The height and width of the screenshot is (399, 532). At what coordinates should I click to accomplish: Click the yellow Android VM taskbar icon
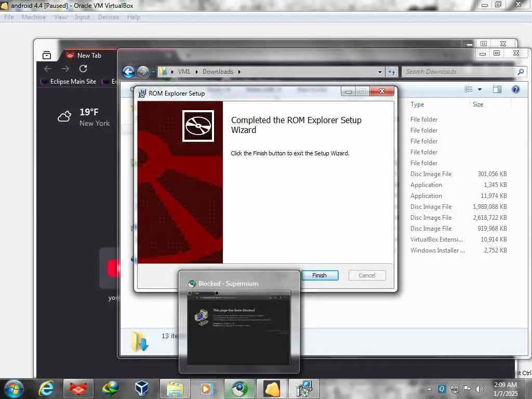[x=271, y=389]
